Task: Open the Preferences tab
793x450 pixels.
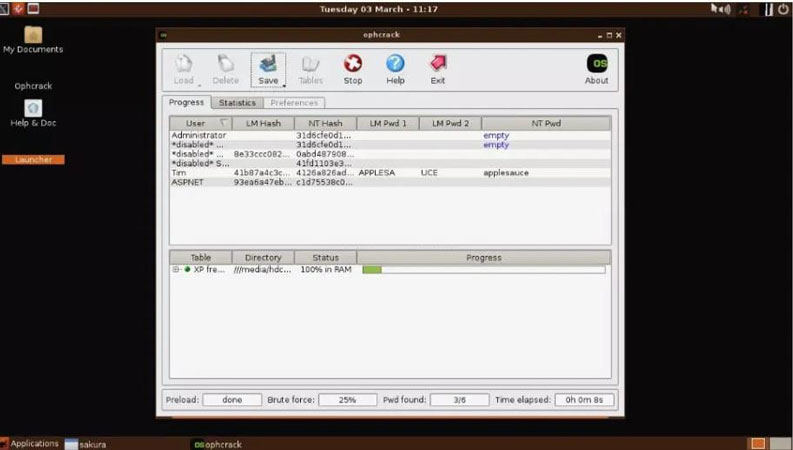Action: [x=294, y=103]
